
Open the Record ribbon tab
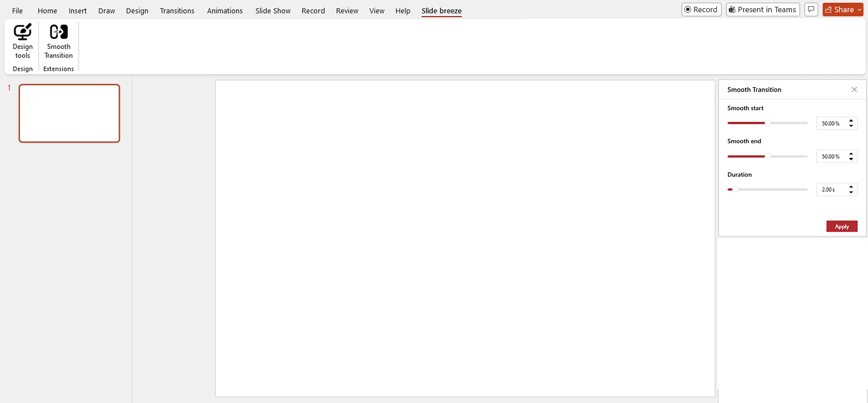(x=313, y=10)
